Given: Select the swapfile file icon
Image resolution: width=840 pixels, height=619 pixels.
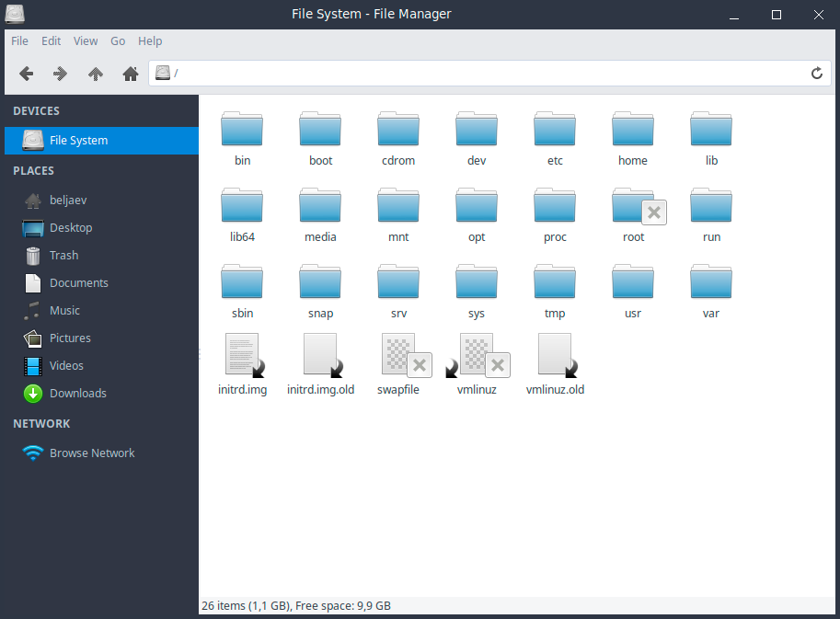Looking at the screenshot, I should tap(406, 354).
